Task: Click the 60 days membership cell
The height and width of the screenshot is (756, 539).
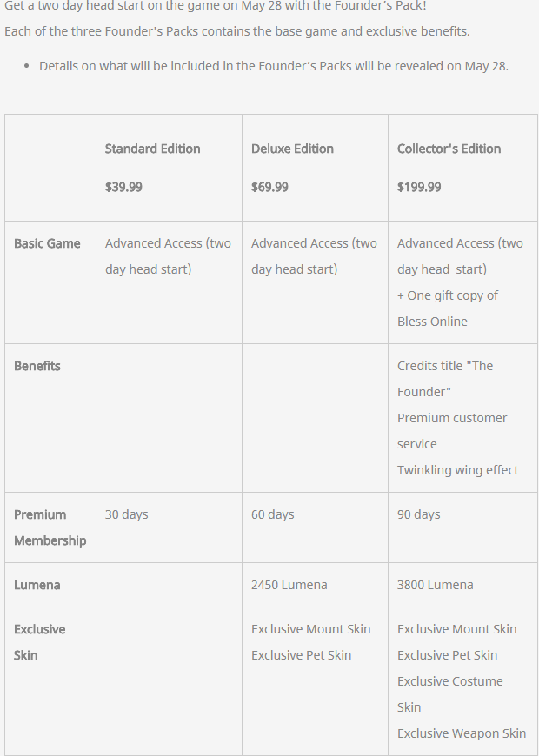Action: tap(273, 514)
